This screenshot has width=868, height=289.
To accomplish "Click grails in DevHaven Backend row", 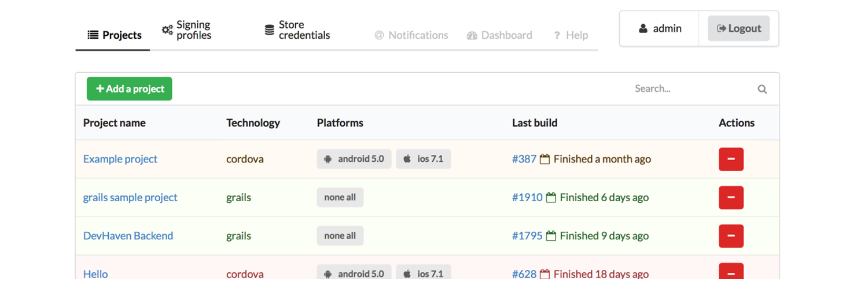I will pos(238,236).
